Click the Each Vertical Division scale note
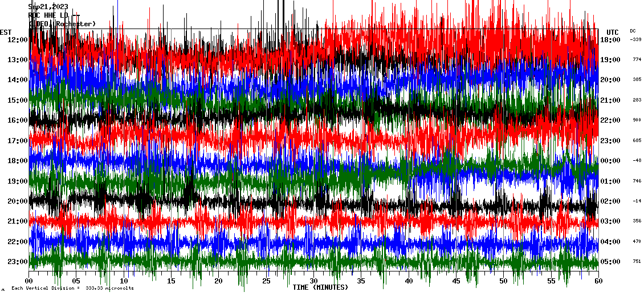644x296 pixels. (x=72, y=289)
